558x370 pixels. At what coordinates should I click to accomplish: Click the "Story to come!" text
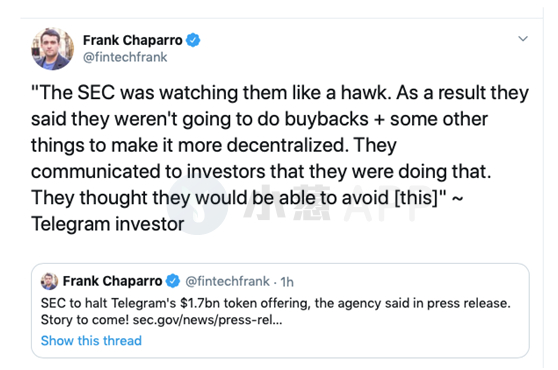click(85, 320)
